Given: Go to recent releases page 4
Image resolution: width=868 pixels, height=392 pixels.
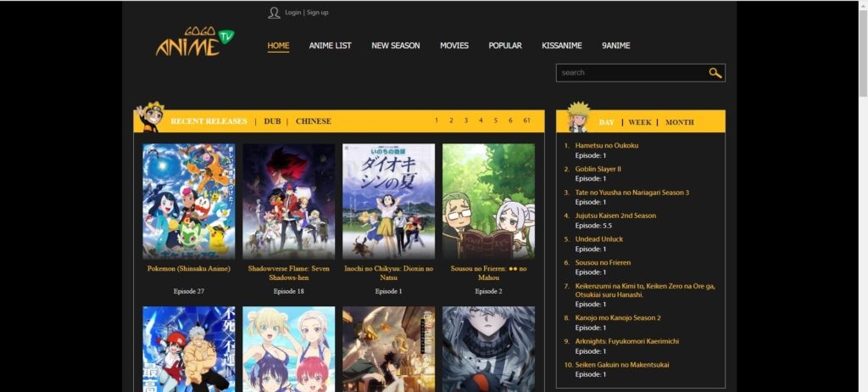Looking at the screenshot, I should click(x=481, y=120).
